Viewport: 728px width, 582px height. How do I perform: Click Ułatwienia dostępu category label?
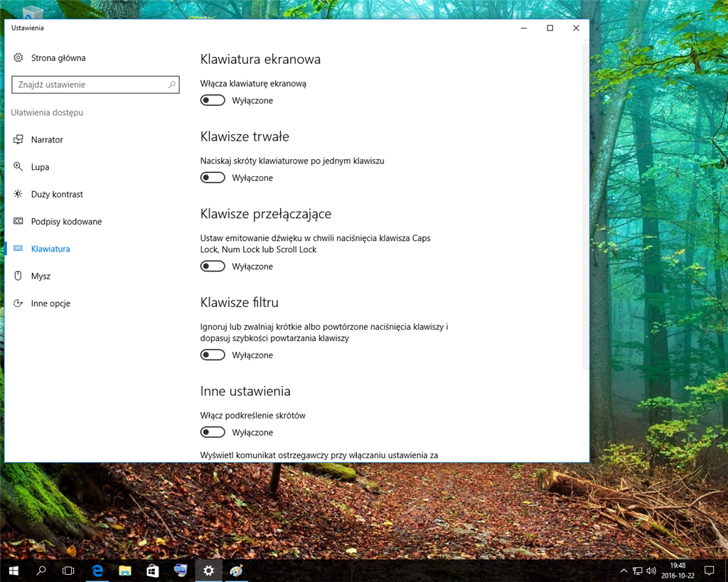(x=47, y=112)
